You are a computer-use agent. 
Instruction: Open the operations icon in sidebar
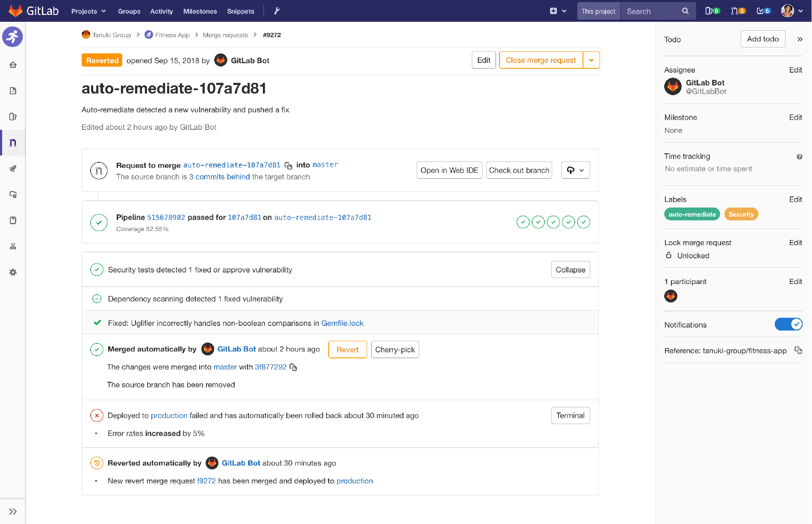click(13, 194)
